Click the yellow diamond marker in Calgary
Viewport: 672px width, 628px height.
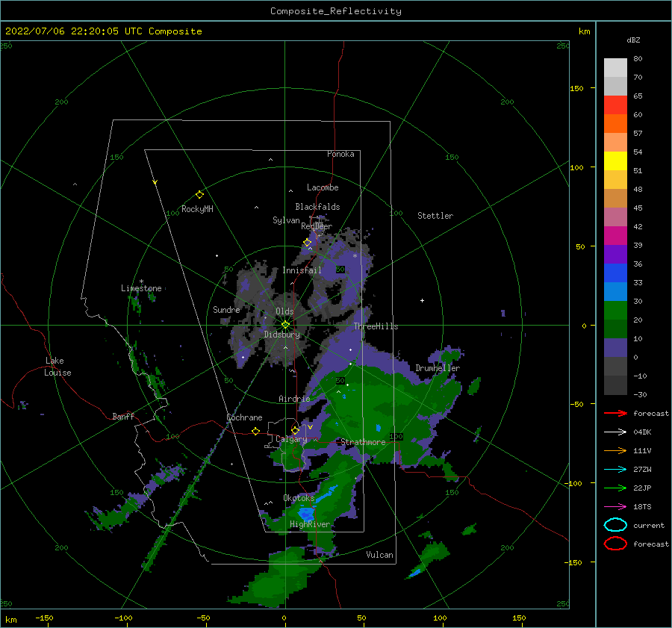[295, 430]
